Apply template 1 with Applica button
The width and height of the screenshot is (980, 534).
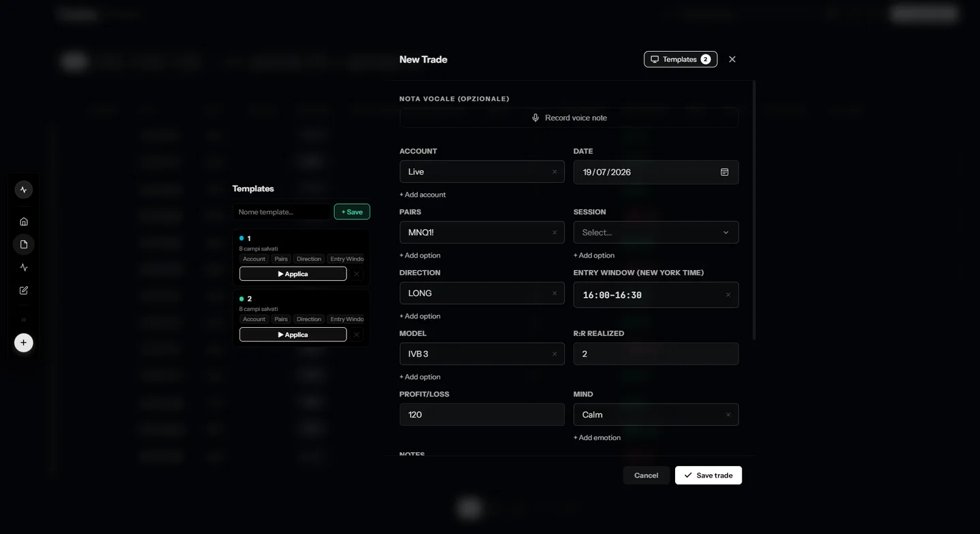(x=293, y=273)
